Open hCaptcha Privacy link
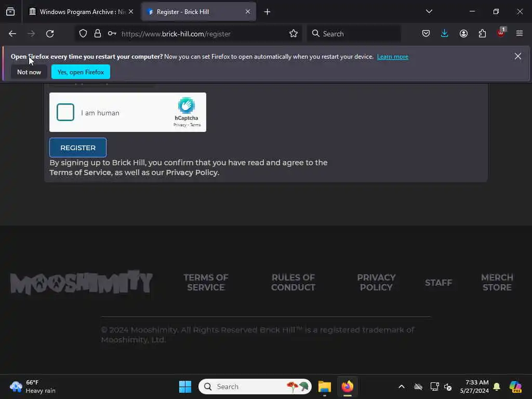532x399 pixels. [180, 125]
